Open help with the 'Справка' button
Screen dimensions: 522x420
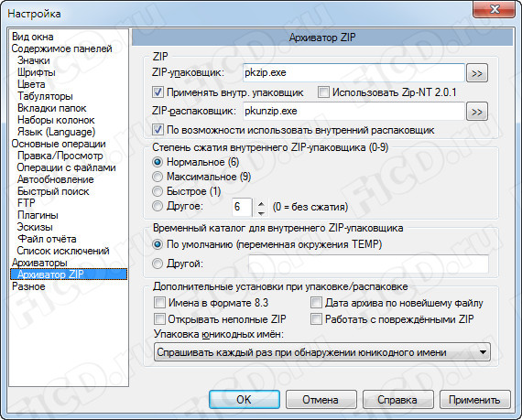point(397,399)
